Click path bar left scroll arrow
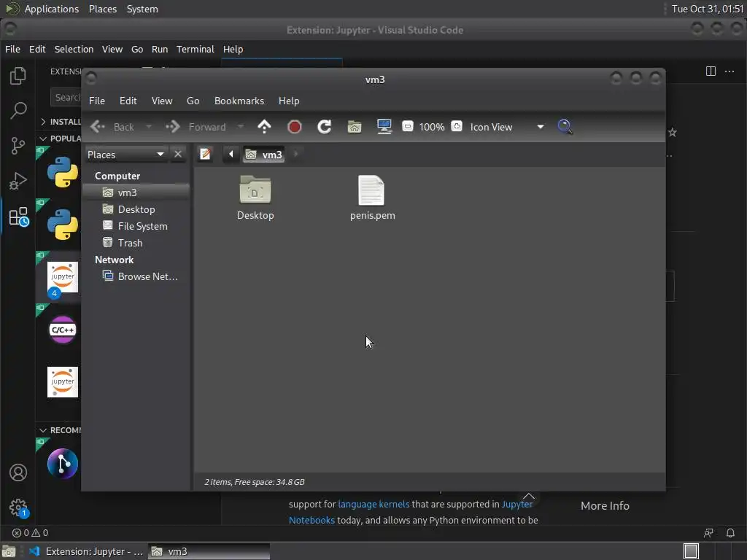The width and height of the screenshot is (747, 560). pyautogui.click(x=231, y=155)
